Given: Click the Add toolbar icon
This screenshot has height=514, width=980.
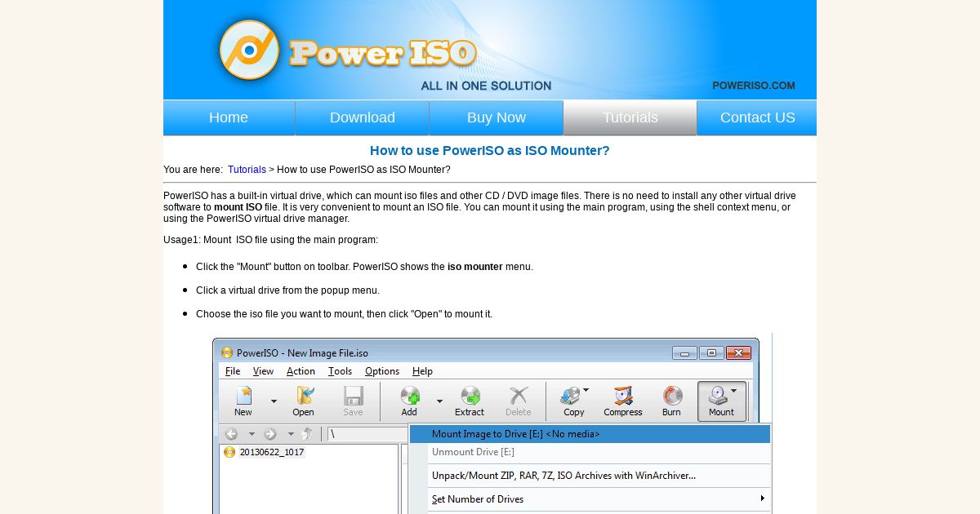Looking at the screenshot, I should (x=409, y=397).
